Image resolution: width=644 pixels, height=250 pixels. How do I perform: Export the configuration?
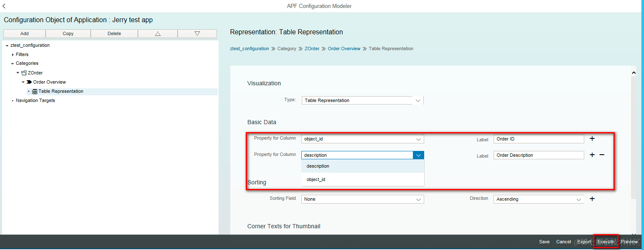pyautogui.click(x=584, y=242)
